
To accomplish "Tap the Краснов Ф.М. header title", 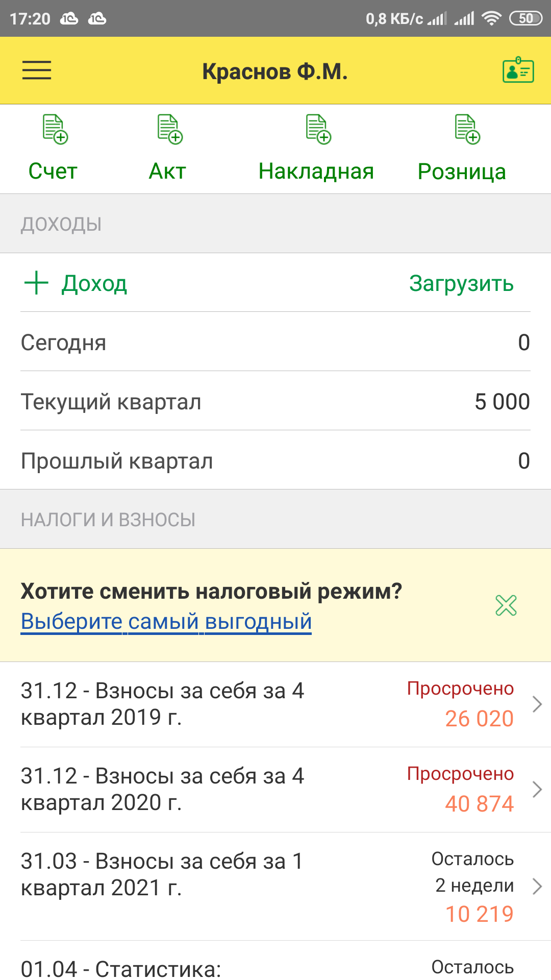I will click(275, 71).
